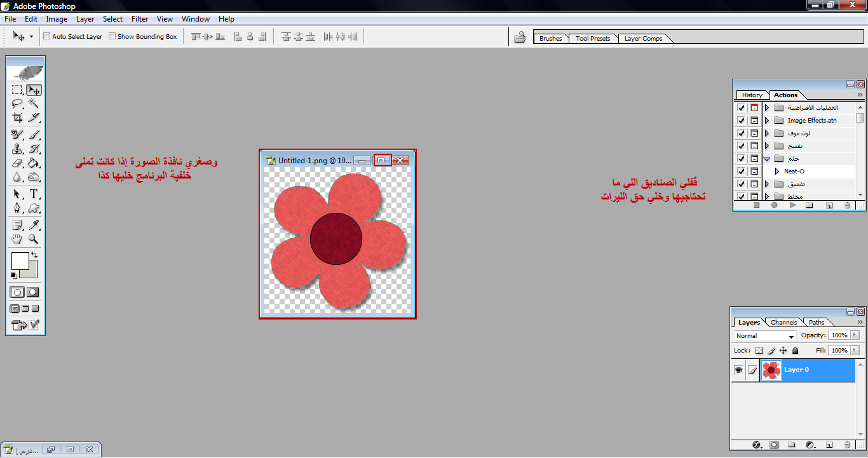The width and height of the screenshot is (868, 458).
Task: Select the Crop tool
Action: click(18, 118)
